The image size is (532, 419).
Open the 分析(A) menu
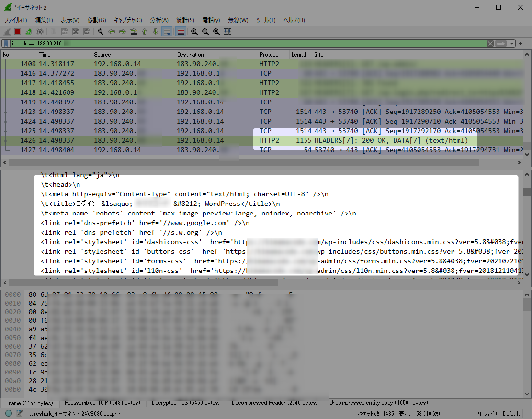pos(159,20)
